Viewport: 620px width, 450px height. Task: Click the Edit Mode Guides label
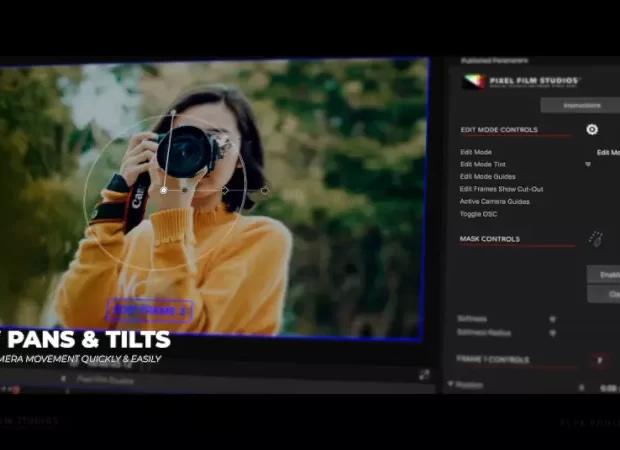[488, 177]
